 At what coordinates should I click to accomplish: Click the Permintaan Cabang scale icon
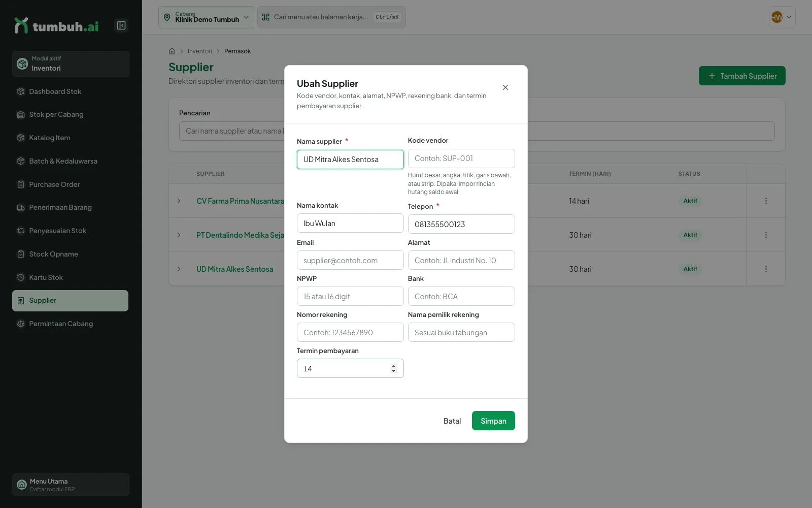click(21, 324)
